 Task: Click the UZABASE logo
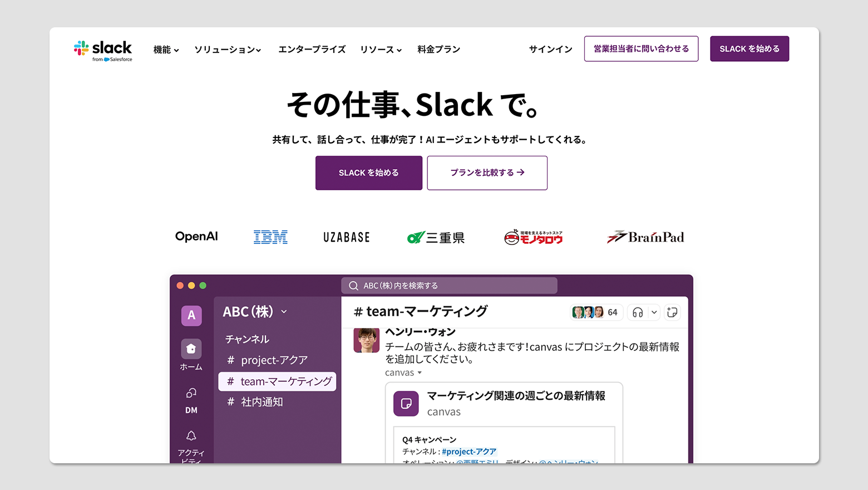tap(347, 237)
